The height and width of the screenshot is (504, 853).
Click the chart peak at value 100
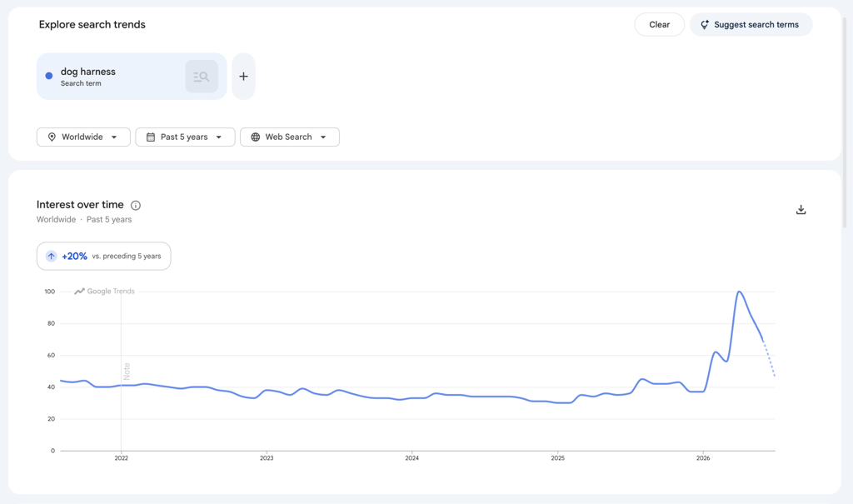[x=739, y=292]
